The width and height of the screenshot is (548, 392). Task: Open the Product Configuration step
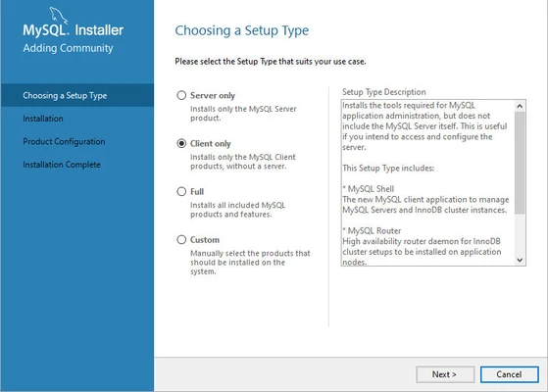(64, 141)
